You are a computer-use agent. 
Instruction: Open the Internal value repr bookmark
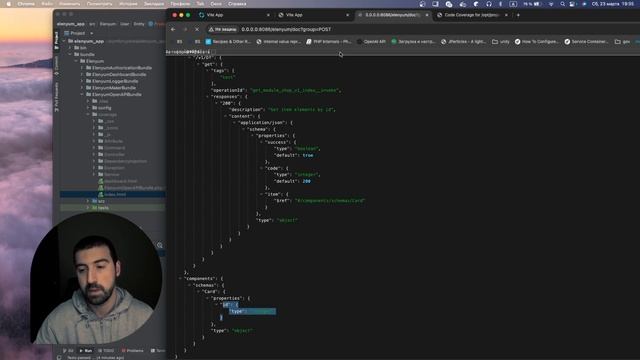(278, 42)
